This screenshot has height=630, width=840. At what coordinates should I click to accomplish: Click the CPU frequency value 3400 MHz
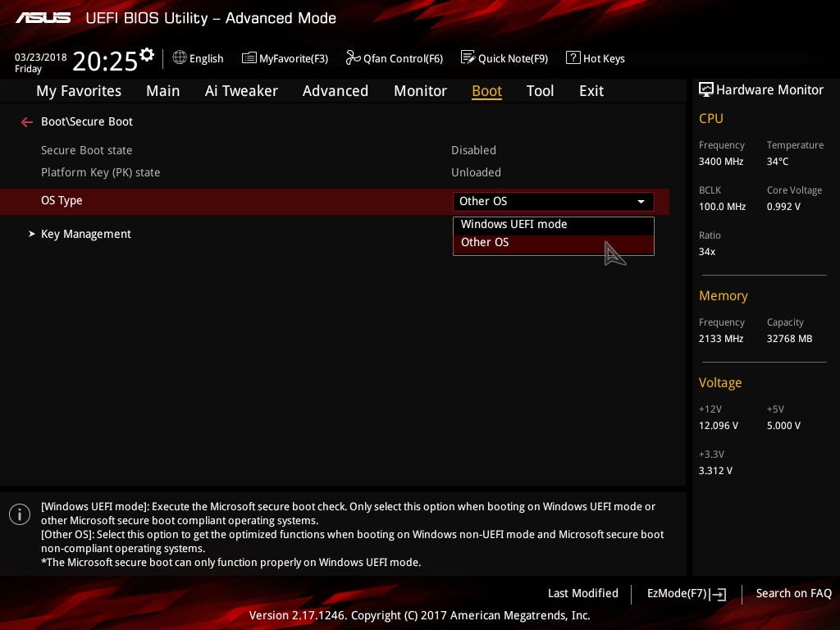point(720,162)
